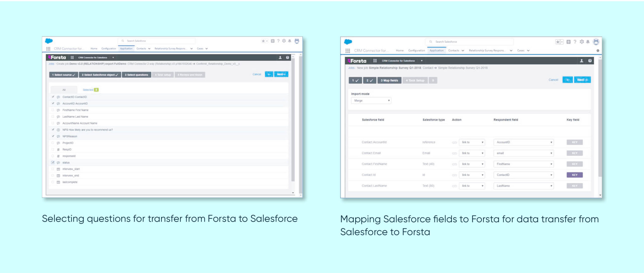Uncheck the ContactID question checkbox
This screenshot has height=273, width=644.
pos(53,97)
